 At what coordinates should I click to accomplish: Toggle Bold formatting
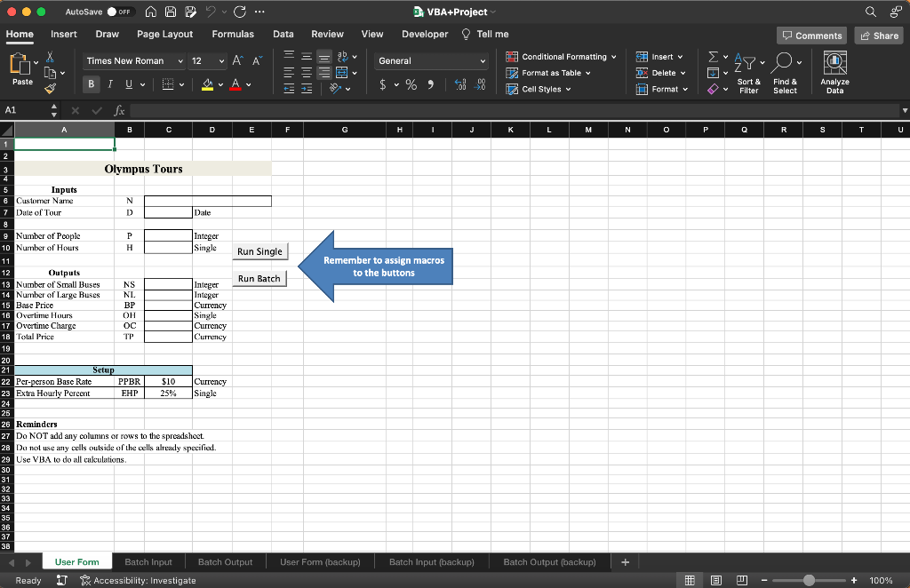point(92,84)
